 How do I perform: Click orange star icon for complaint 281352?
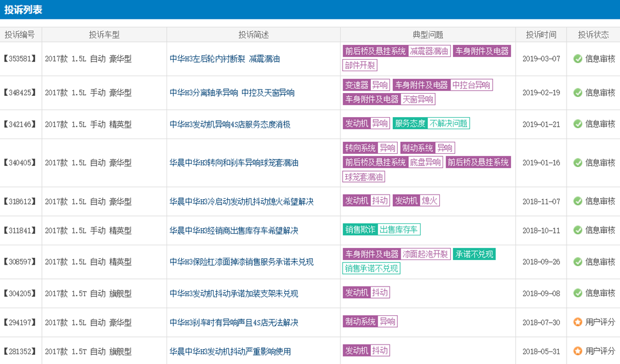click(x=578, y=350)
